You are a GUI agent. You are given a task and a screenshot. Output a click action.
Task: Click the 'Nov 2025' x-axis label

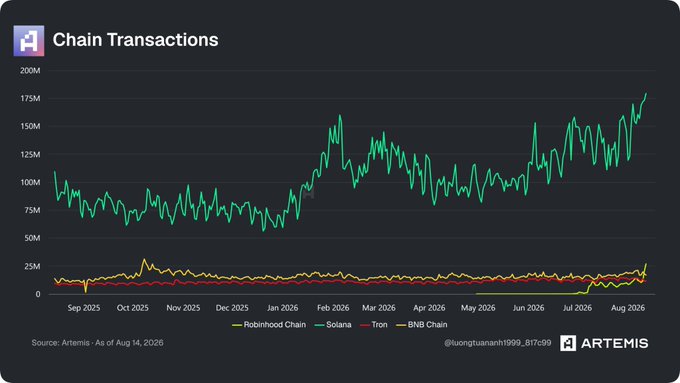click(x=183, y=308)
